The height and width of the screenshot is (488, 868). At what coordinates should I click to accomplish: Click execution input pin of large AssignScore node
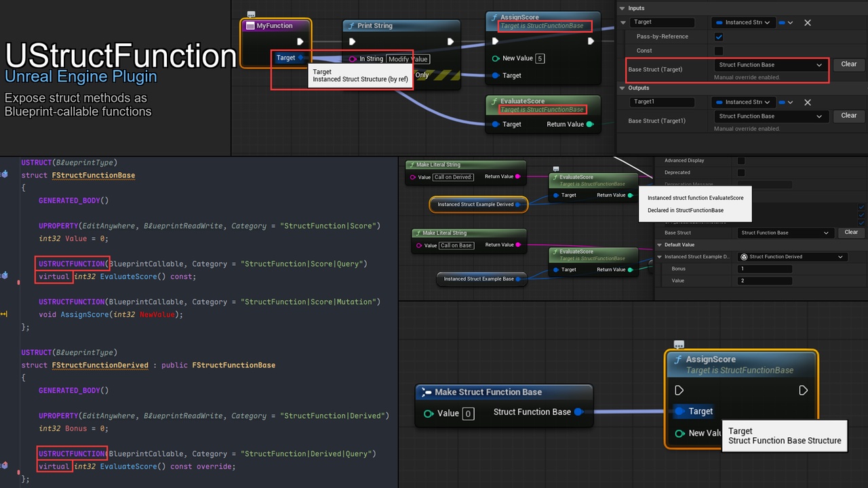coord(679,390)
